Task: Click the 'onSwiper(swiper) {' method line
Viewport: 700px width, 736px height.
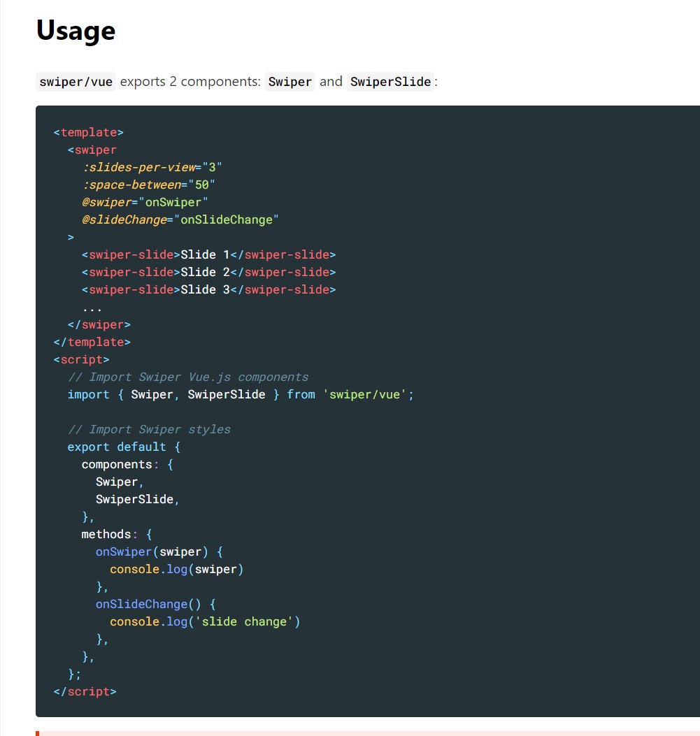Action: click(x=159, y=551)
